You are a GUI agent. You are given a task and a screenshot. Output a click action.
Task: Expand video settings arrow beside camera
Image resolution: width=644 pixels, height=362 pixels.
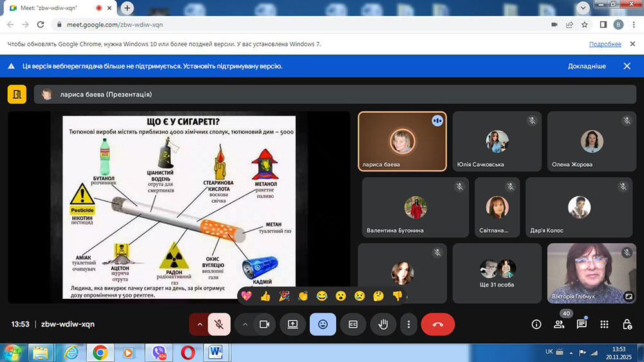point(245,325)
